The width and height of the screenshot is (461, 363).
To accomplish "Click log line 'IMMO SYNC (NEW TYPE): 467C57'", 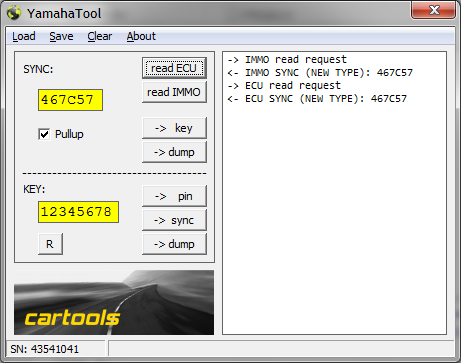I will point(320,73).
